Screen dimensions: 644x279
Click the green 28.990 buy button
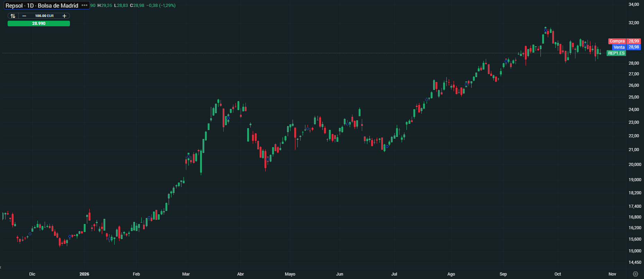[39, 24]
